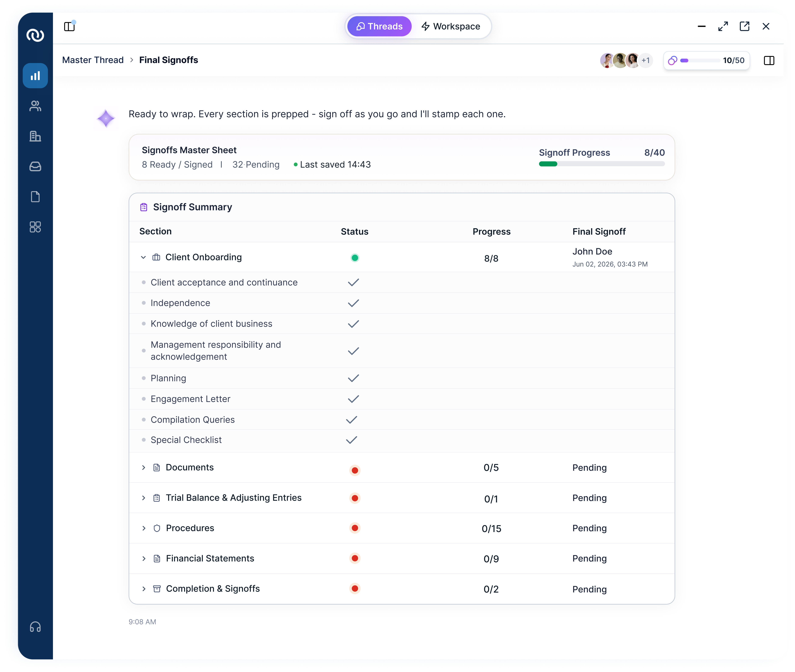Click Pending for Completion & Signoffs row
Screen dimensions: 795x672
(x=589, y=589)
